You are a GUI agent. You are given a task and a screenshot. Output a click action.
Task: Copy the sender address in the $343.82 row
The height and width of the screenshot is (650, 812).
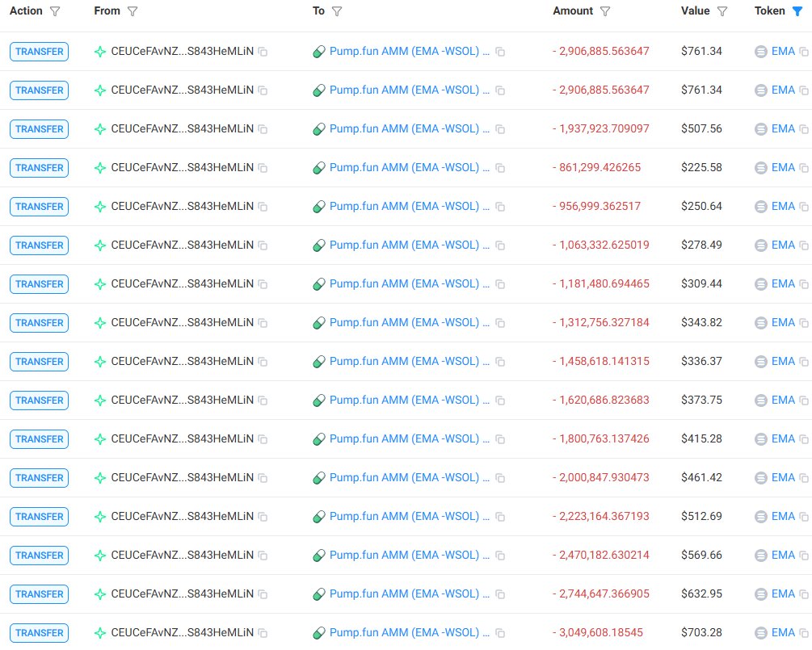coord(263,323)
